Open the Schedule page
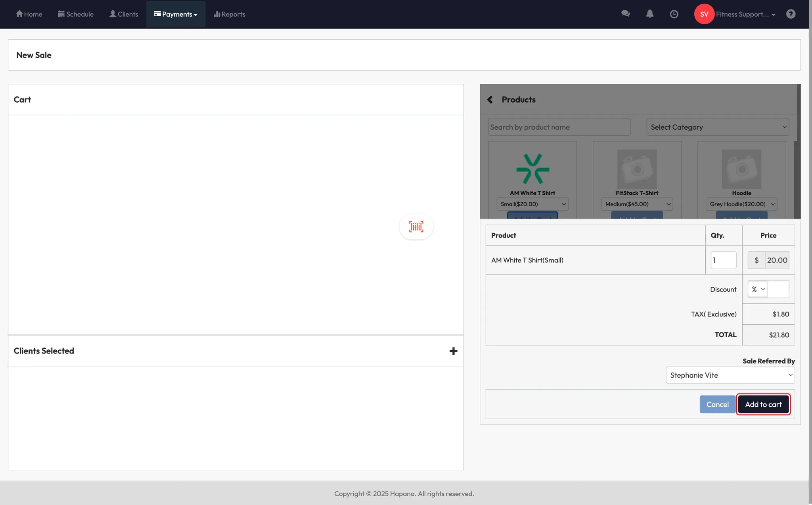 point(76,14)
